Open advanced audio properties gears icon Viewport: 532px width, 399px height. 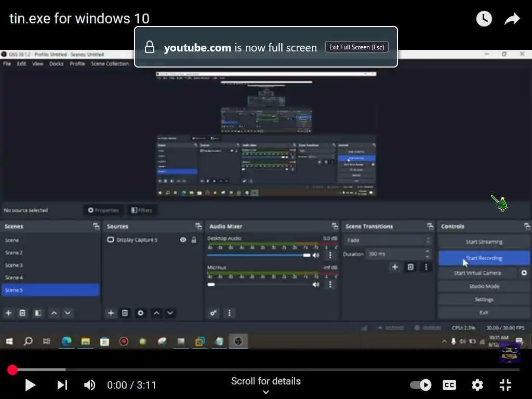(x=214, y=313)
